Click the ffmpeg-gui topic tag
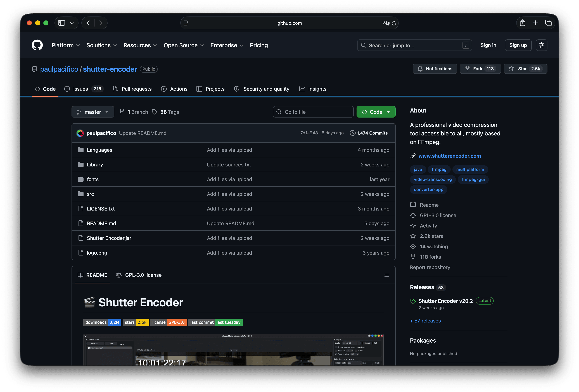Image resolution: width=579 pixels, height=392 pixels. click(x=473, y=180)
